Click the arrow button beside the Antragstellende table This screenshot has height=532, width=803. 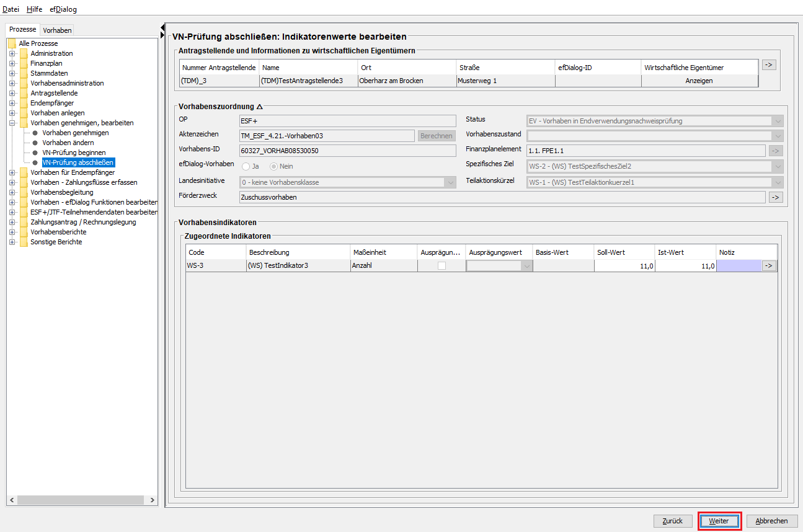(769, 64)
